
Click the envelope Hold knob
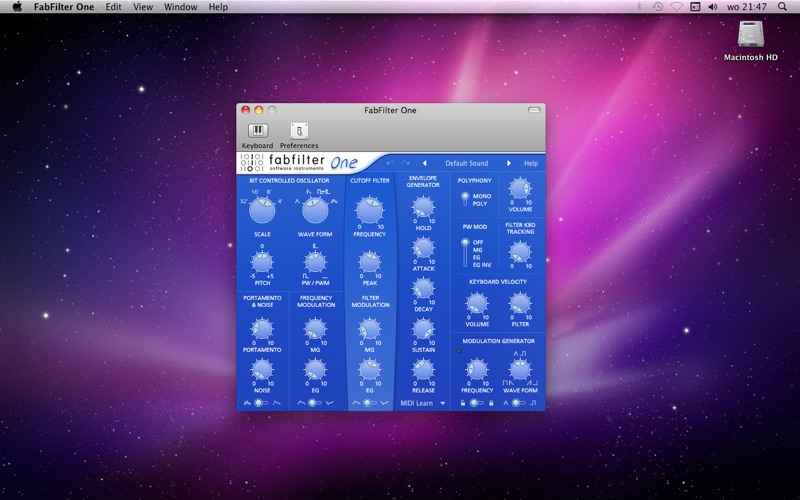423,208
